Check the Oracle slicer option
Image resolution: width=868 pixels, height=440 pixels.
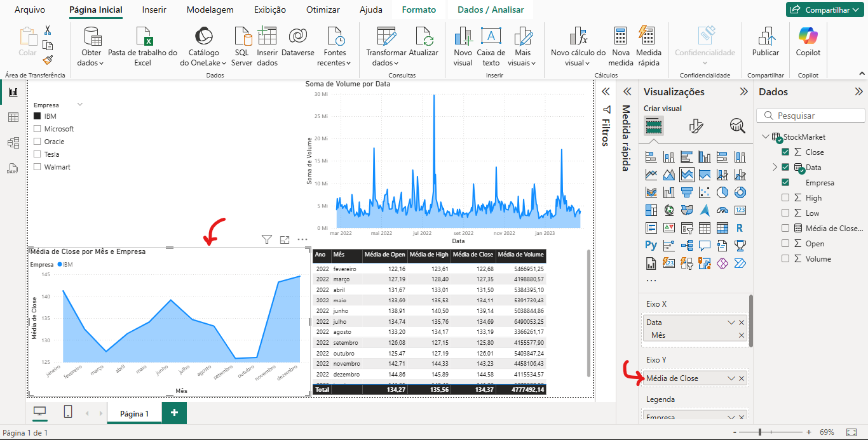point(37,142)
